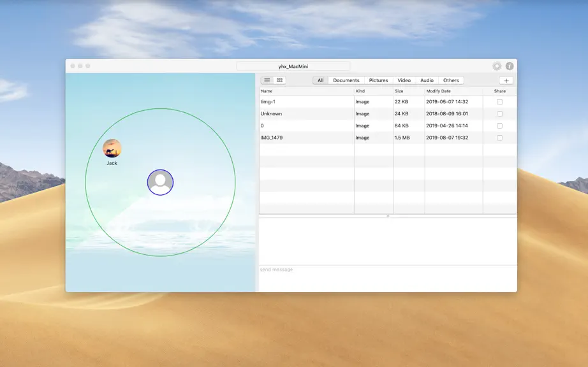Screen dimensions: 588x367
Task: Click the center user profile avatar
Action: 160,182
